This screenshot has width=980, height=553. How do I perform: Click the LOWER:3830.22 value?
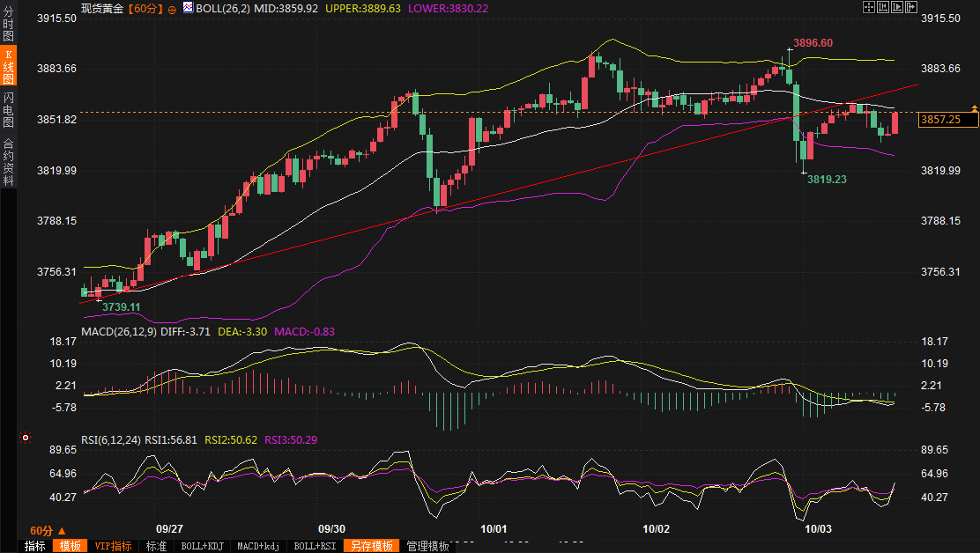(x=448, y=9)
